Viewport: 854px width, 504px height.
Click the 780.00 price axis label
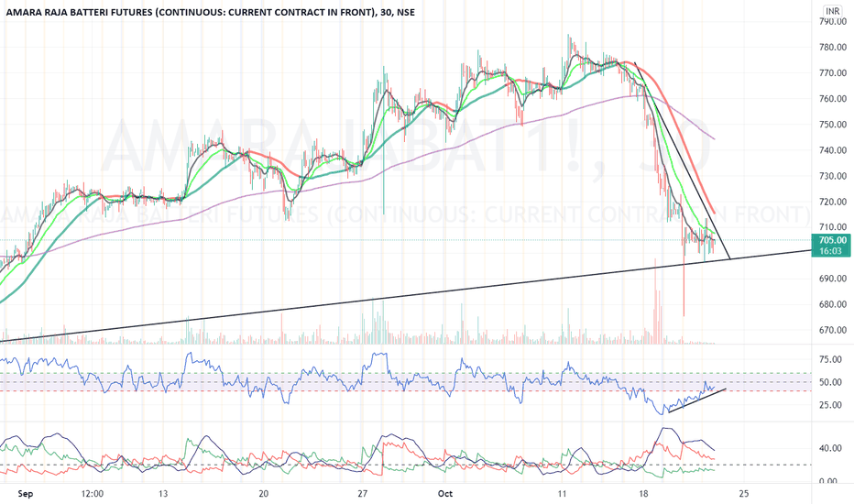[x=833, y=47]
